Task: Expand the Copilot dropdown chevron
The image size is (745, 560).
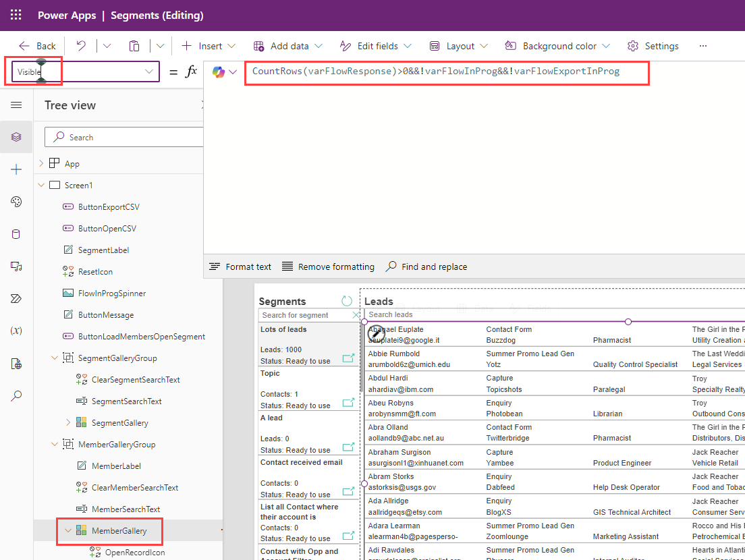Action: [x=233, y=72]
